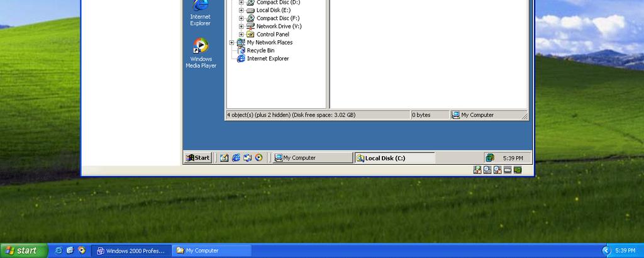The image size is (644, 258).
Task: Launch Media Player from guest quick launch
Action: 258,158
